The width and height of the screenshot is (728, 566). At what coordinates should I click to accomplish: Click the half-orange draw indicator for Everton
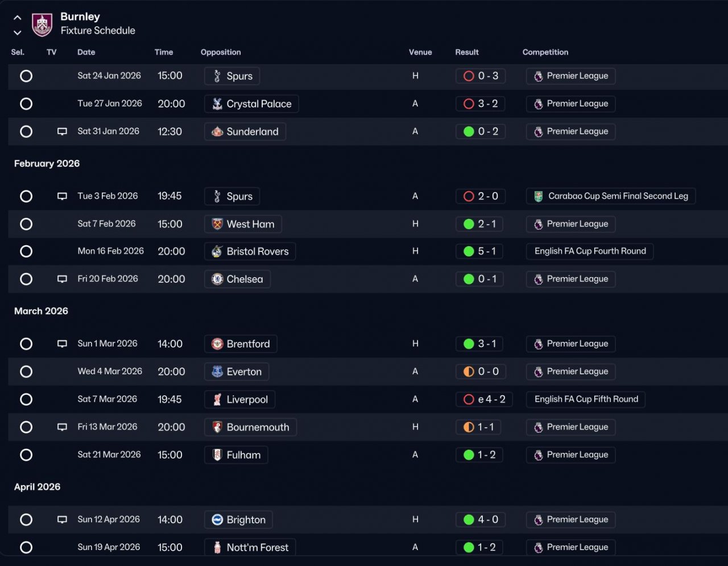pos(469,372)
